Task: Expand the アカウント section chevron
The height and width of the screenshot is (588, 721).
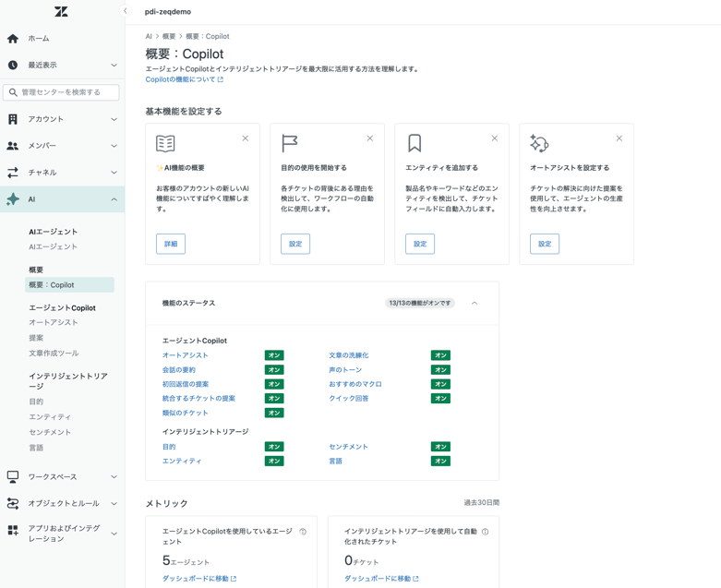Action: coord(114,119)
